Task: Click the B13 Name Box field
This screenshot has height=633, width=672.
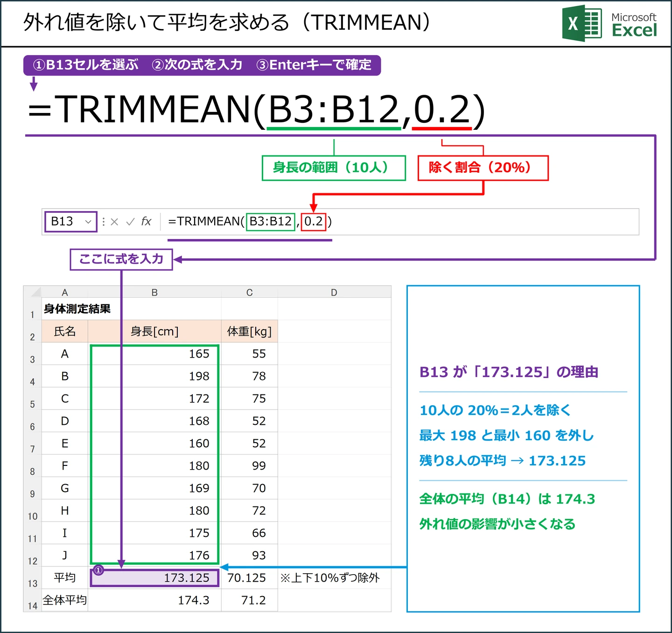Action: coord(71,222)
